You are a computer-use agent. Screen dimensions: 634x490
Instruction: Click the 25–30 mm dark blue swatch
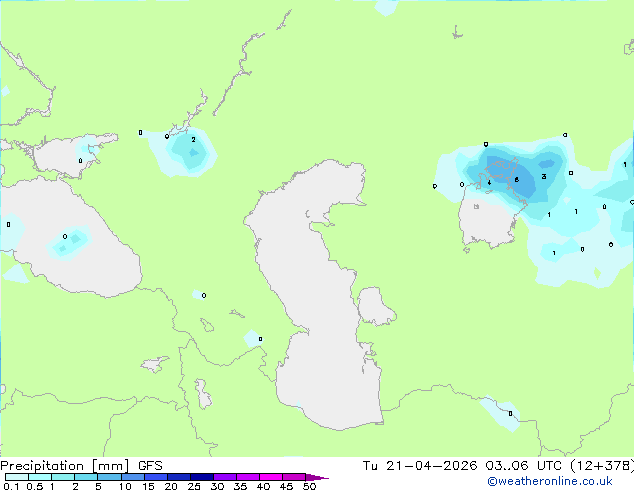(x=202, y=477)
